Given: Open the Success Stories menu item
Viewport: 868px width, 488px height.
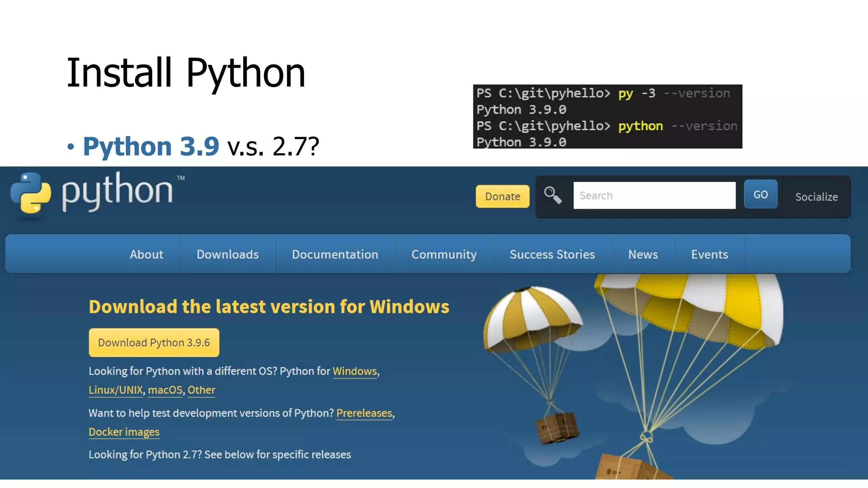Looking at the screenshot, I should click(x=552, y=254).
